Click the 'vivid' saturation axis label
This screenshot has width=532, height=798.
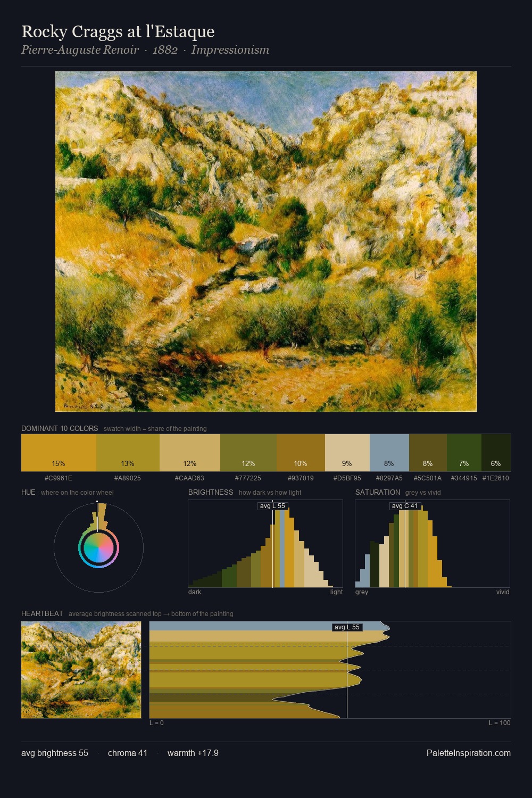coord(503,592)
